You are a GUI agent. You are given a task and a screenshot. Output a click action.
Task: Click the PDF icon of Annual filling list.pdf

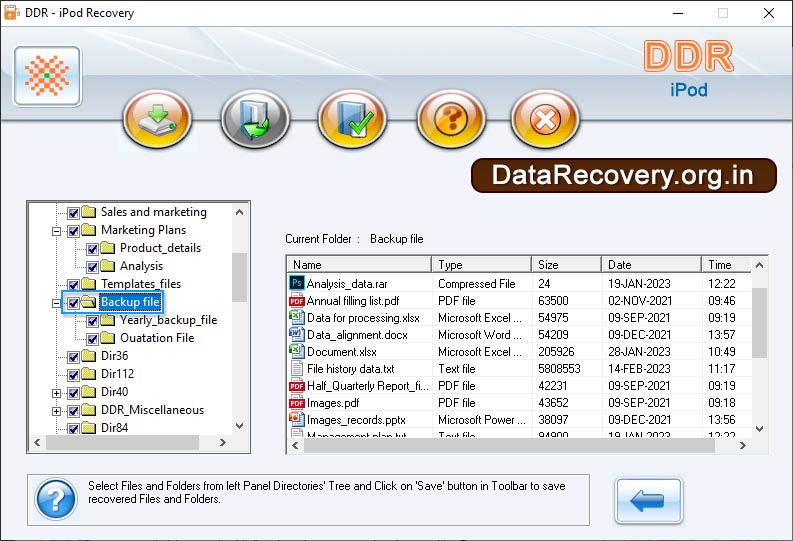(297, 301)
